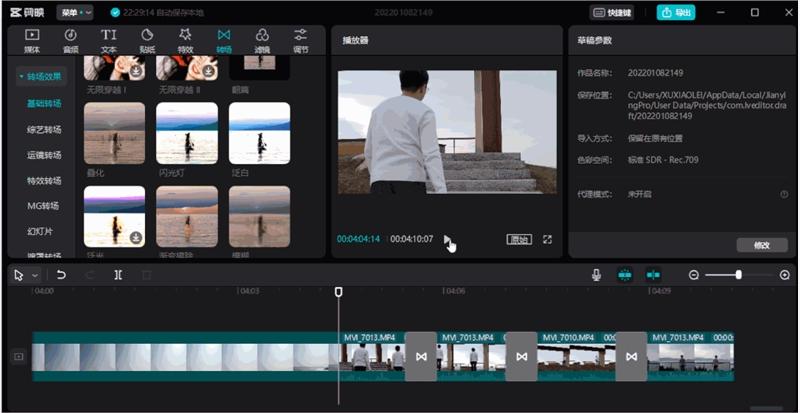Toggle the track visibility icon left of video track
This screenshot has width=800, height=413.
tap(19, 357)
